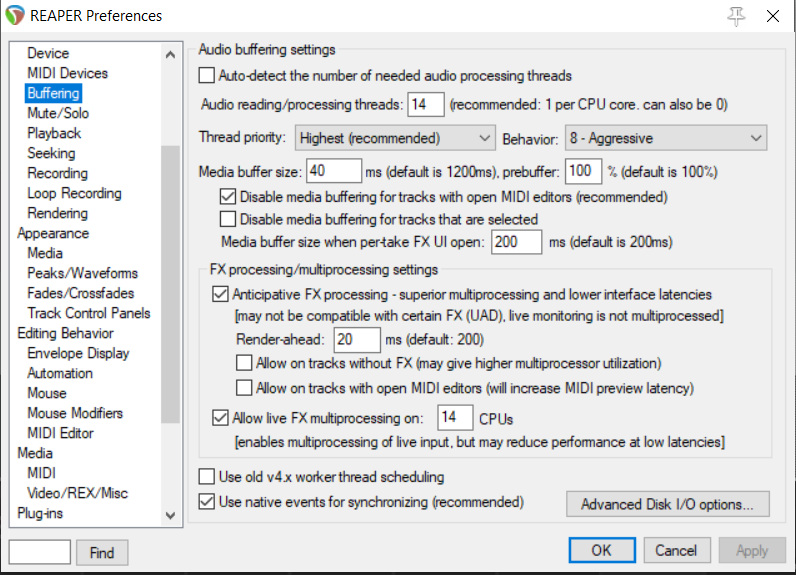Click the preferences search text box
Screen dimensions: 796x575
[x=40, y=552]
